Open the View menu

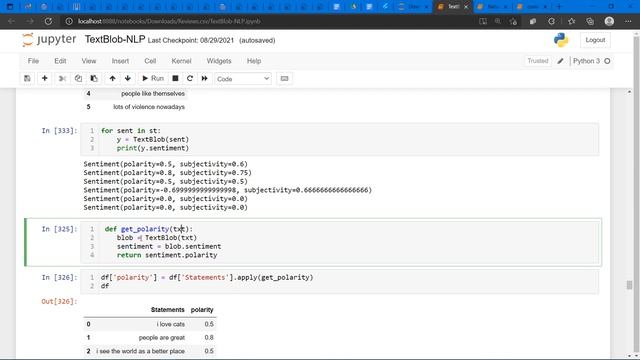click(89, 61)
